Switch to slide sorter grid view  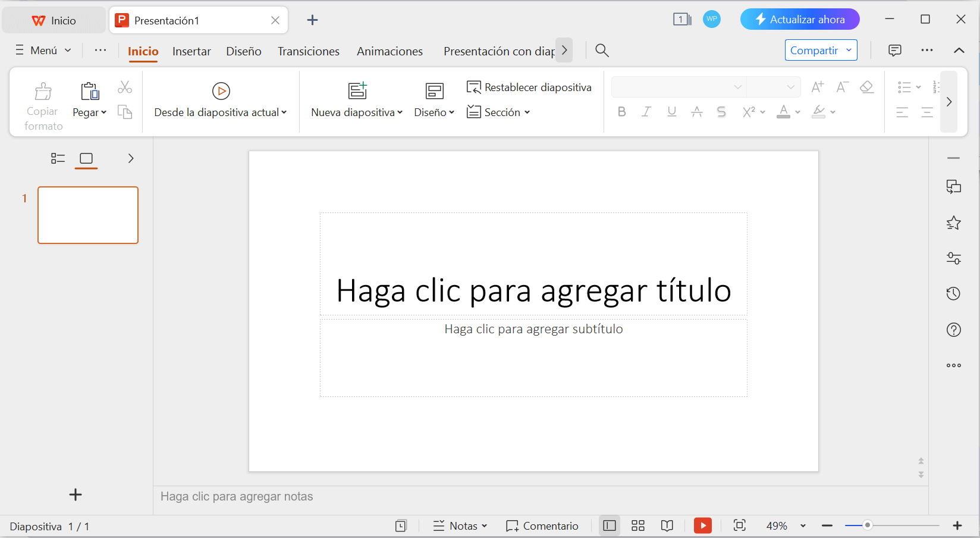638,526
